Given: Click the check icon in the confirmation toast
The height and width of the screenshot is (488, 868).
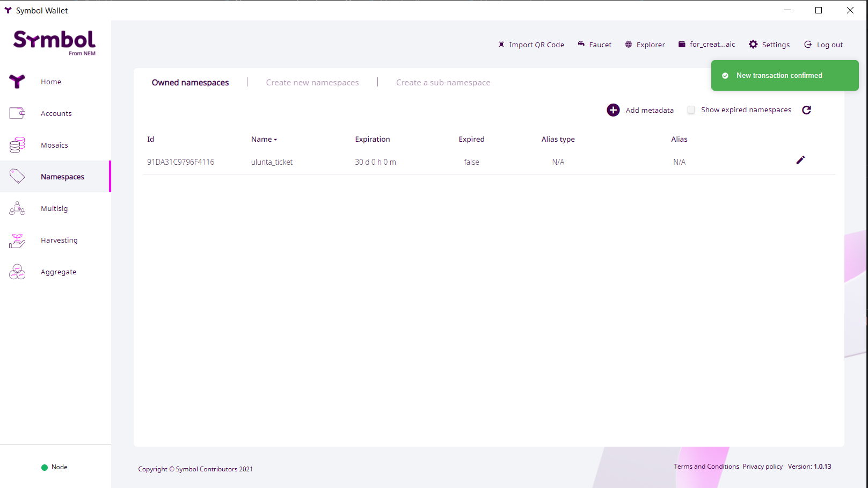Looking at the screenshot, I should point(725,76).
